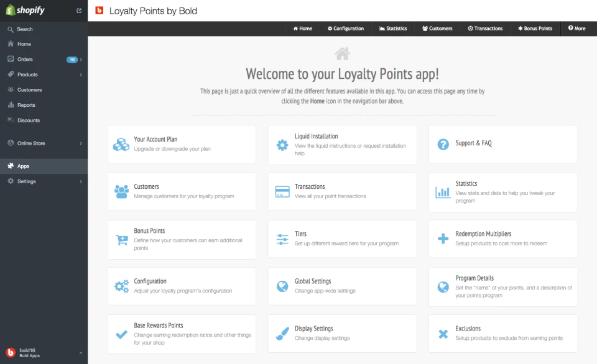
Task: Select the Tiers sliders icon
Action: [282, 239]
